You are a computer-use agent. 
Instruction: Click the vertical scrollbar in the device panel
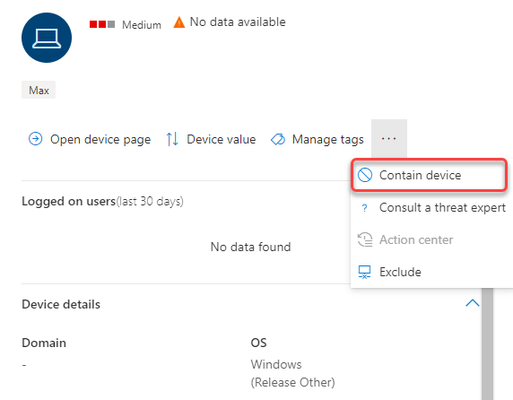pos(487,343)
